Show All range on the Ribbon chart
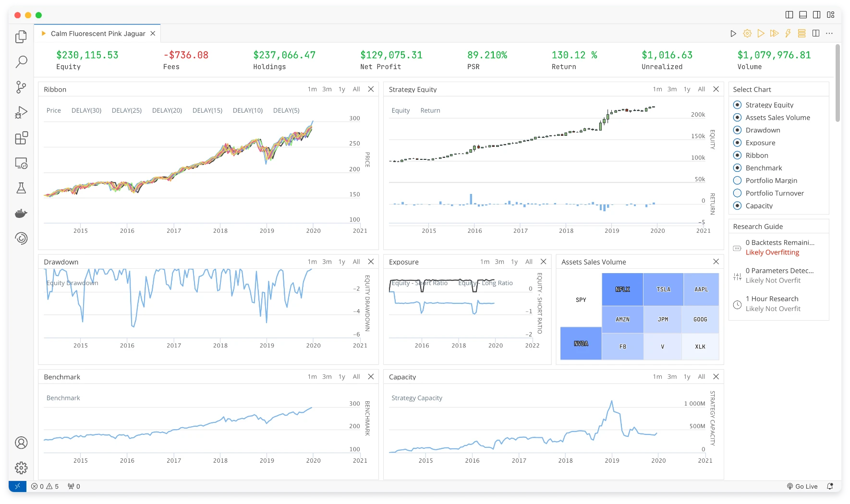This screenshot has width=850, height=504. tap(356, 89)
